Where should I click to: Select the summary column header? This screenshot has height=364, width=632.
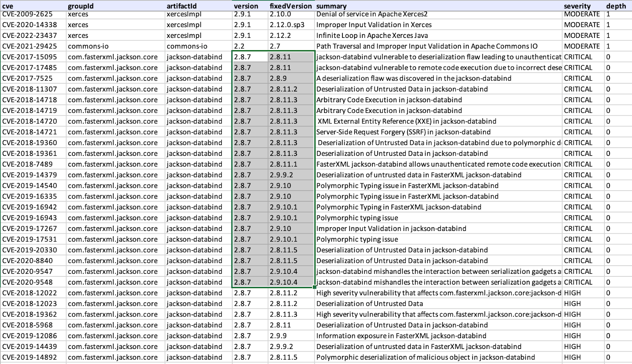(x=438, y=6)
